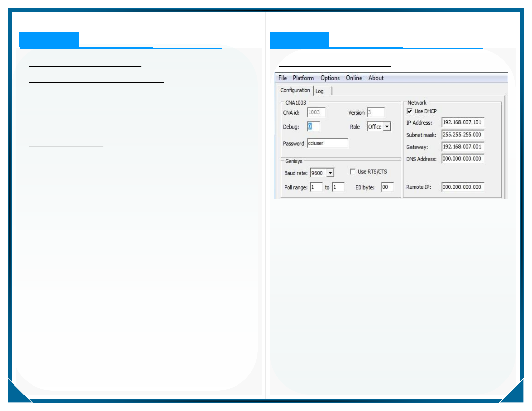Click the Gateway field
Image resolution: width=532 pixels, height=411 pixels.
(x=463, y=147)
